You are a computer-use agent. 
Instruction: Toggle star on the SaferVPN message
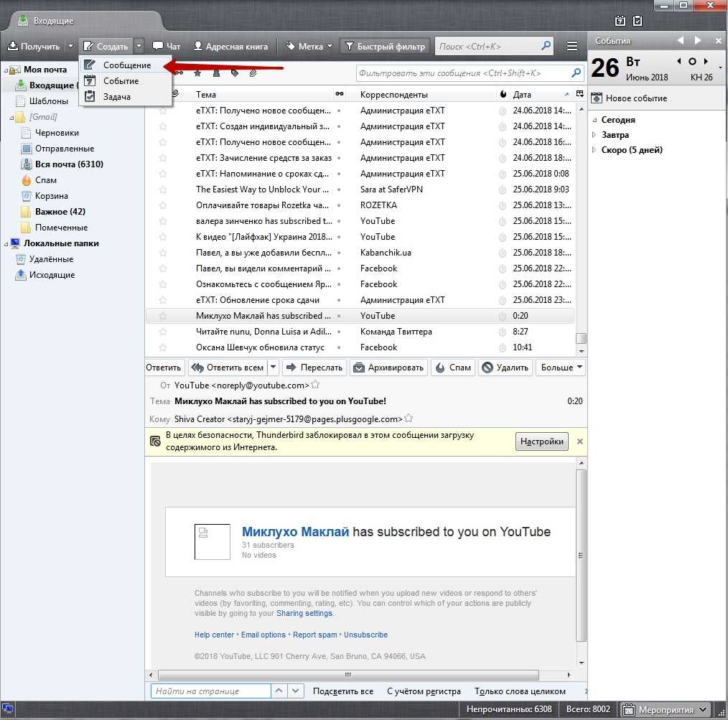coord(163,190)
